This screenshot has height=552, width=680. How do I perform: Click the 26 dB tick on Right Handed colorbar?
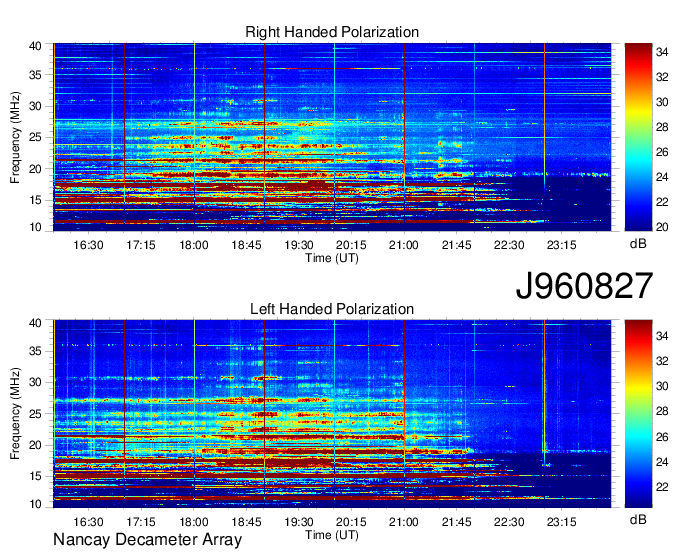click(x=662, y=152)
